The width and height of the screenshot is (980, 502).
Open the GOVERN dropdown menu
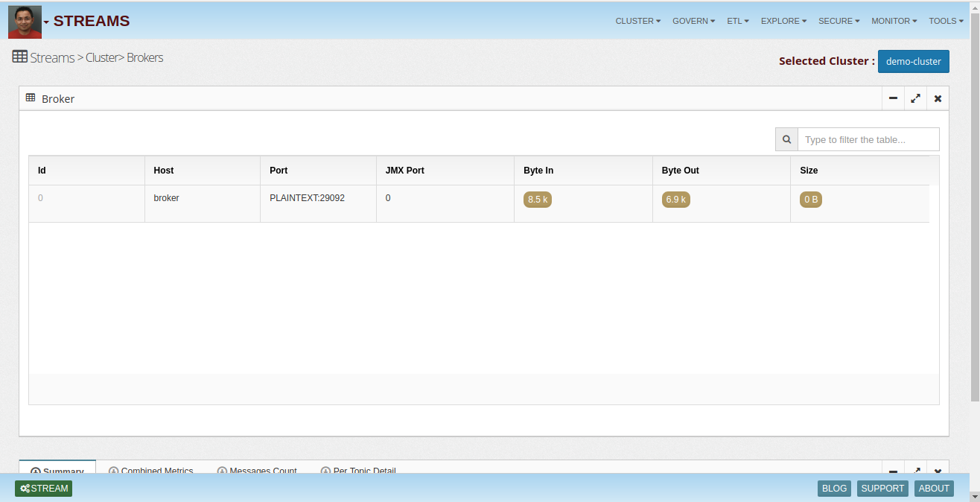[693, 21]
